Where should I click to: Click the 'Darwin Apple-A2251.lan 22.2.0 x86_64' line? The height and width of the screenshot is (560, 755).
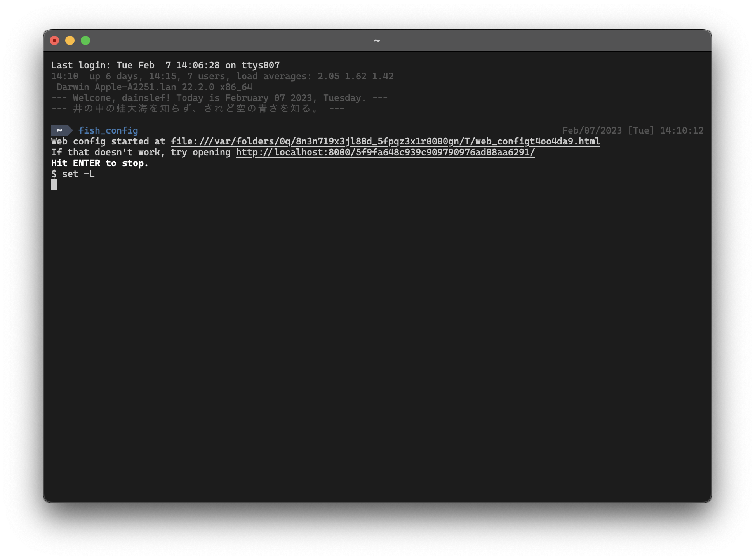pyautogui.click(x=155, y=87)
